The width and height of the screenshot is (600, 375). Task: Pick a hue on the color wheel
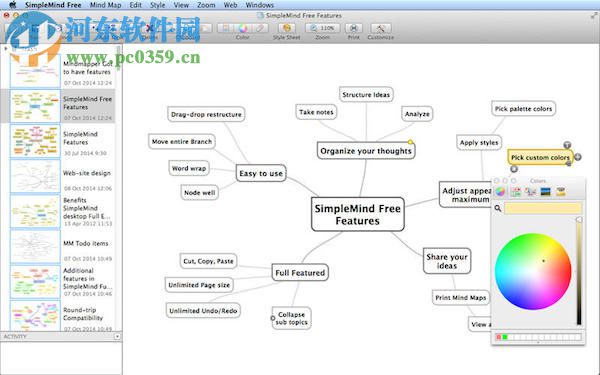533,271
